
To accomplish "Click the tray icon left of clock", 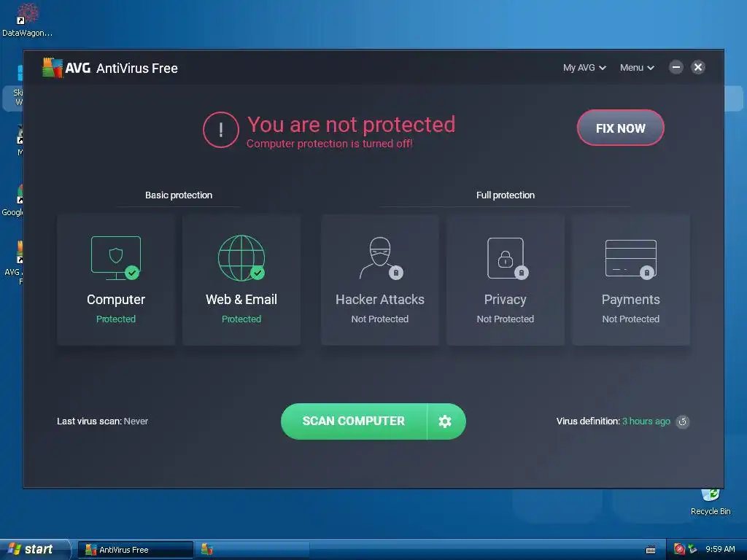I will click(x=692, y=549).
